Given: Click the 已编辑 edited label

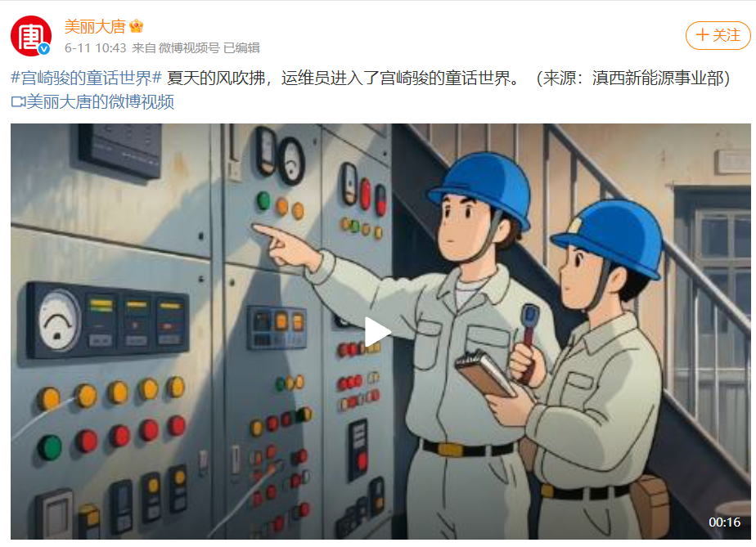Looking at the screenshot, I should [x=241, y=47].
